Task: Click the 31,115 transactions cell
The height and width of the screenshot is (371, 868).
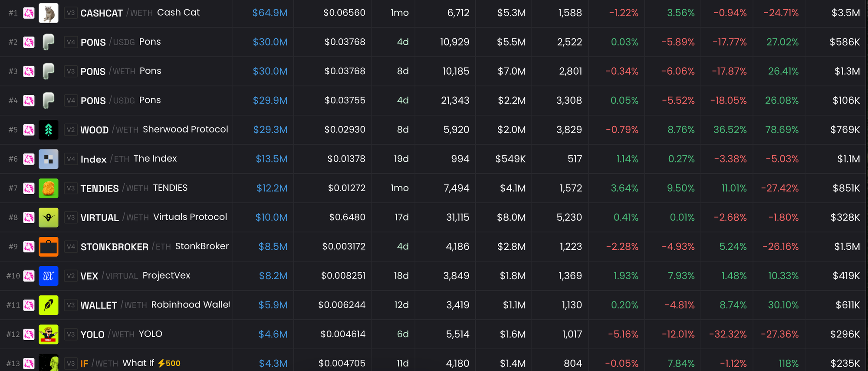Action: click(458, 217)
